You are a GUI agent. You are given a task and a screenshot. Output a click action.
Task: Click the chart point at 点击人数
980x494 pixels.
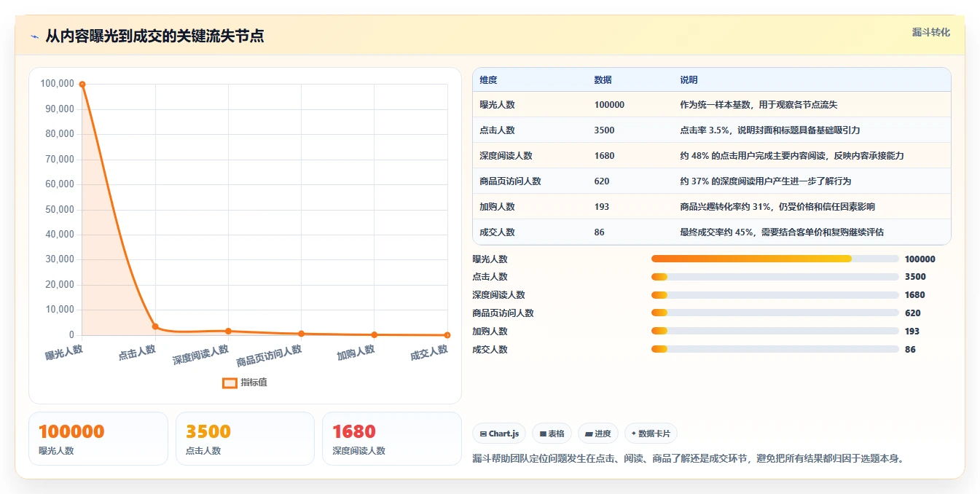point(155,326)
